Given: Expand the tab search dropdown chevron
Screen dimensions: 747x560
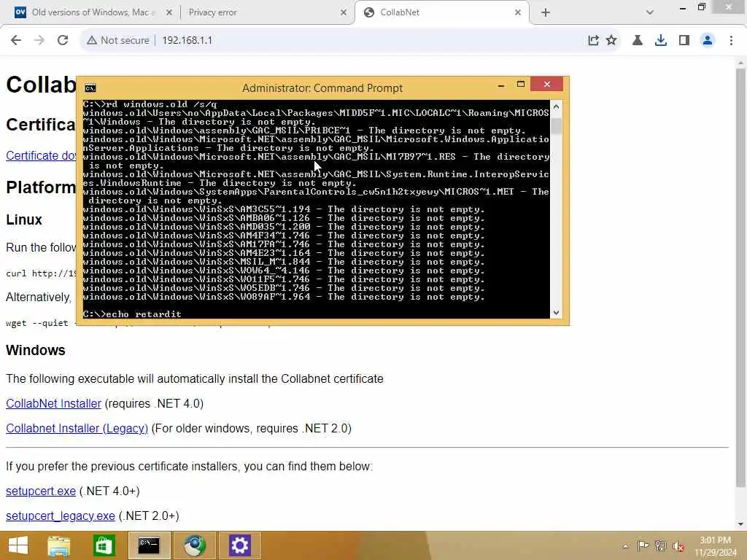Looking at the screenshot, I should pyautogui.click(x=649, y=13).
